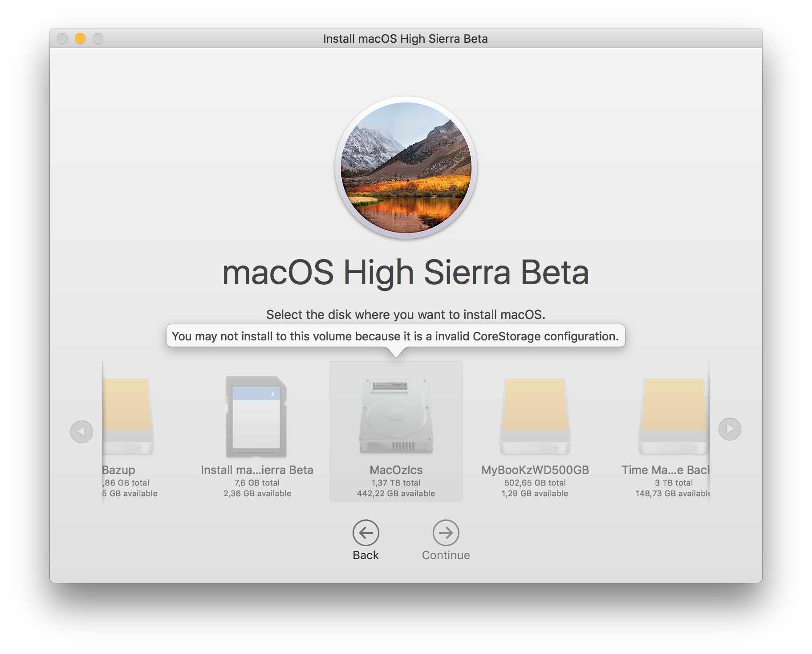Minimize the installer window with yellow button
The image size is (812, 654).
coord(80,38)
